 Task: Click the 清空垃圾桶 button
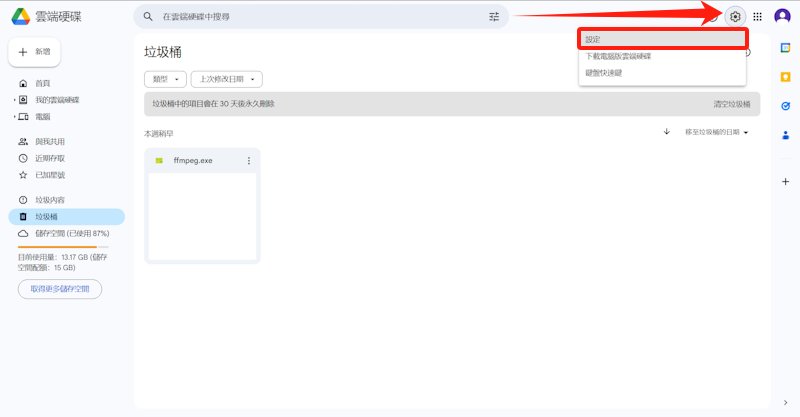(732, 104)
